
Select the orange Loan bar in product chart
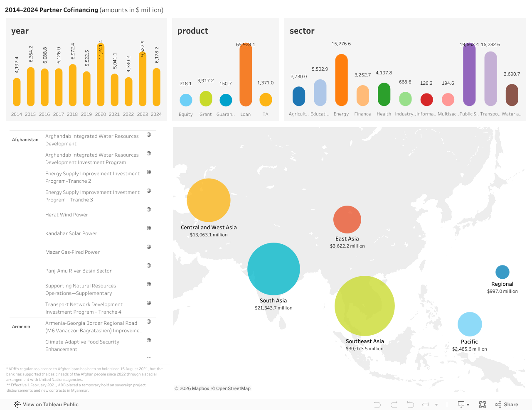pos(246,75)
